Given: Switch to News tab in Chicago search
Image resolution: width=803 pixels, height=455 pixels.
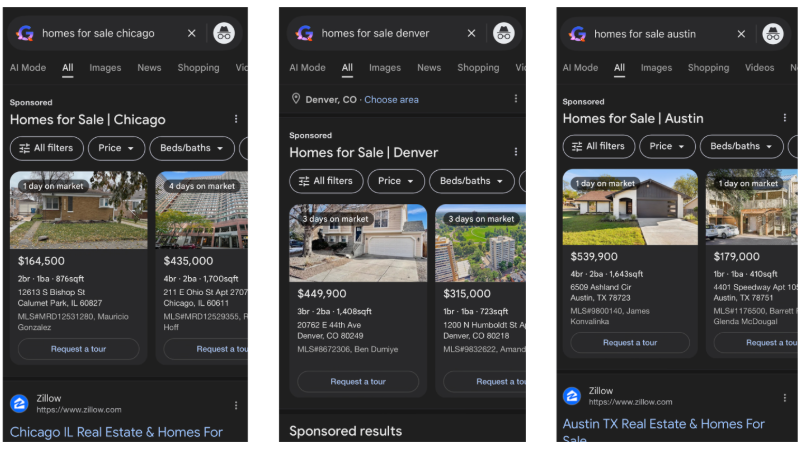Looking at the screenshot, I should coord(149,68).
